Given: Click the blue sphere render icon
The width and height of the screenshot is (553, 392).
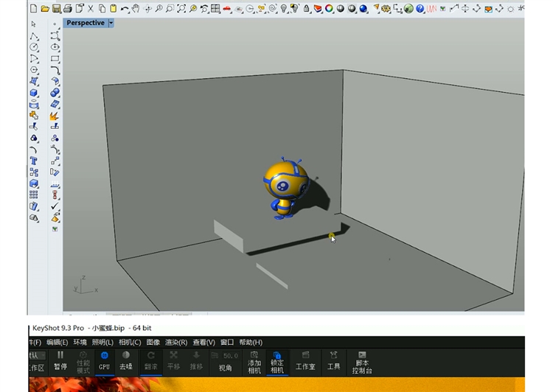Looking at the screenshot, I should coord(364,8).
